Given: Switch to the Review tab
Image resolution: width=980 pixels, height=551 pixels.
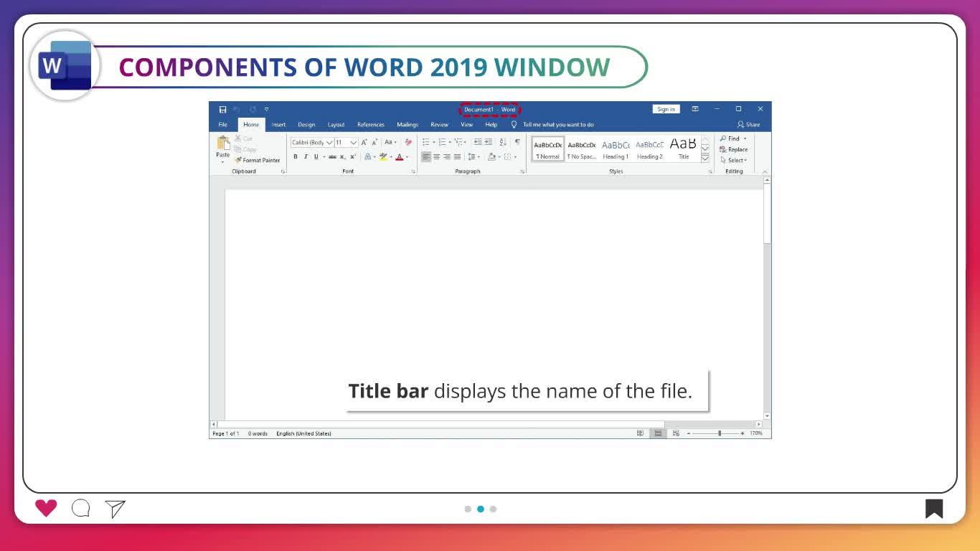Looking at the screenshot, I should (439, 125).
